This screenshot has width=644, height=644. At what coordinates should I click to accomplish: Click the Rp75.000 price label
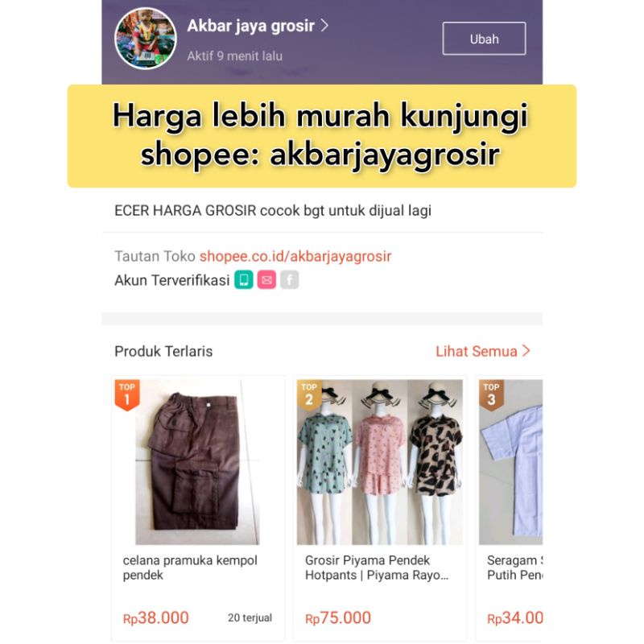pos(337,617)
